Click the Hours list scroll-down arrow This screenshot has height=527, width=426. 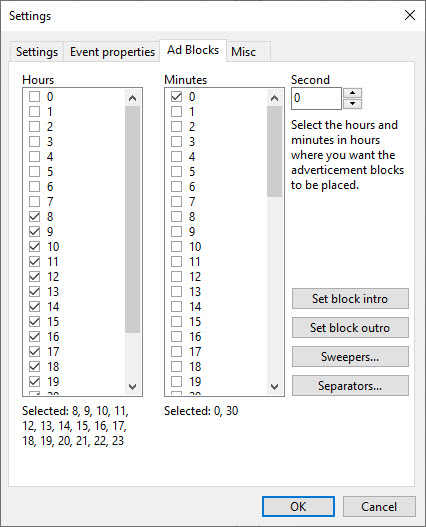coord(132,387)
